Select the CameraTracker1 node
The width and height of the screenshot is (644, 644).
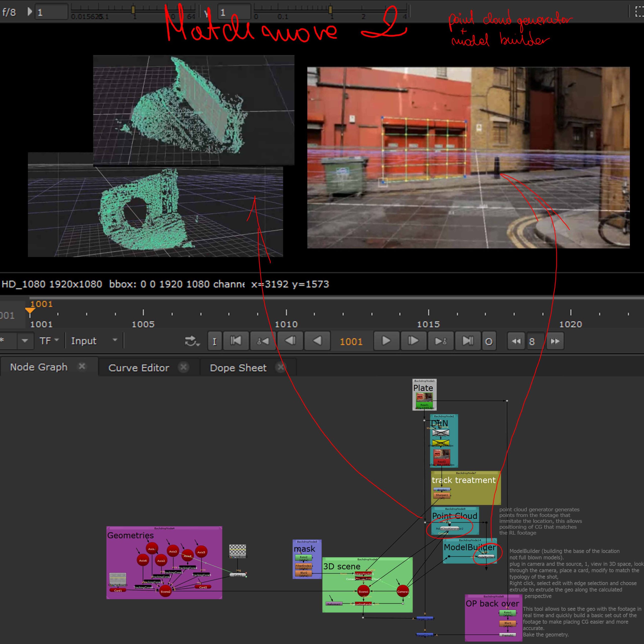pyautogui.click(x=363, y=574)
